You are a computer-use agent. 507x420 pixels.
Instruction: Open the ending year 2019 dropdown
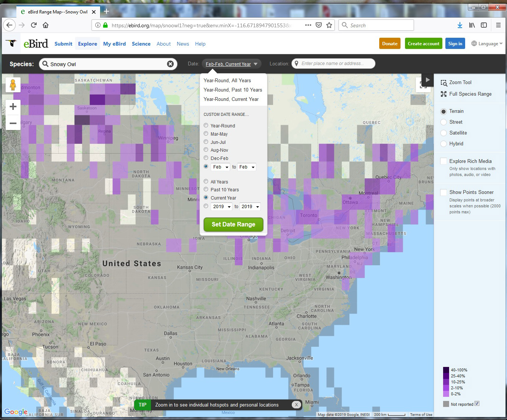click(250, 207)
